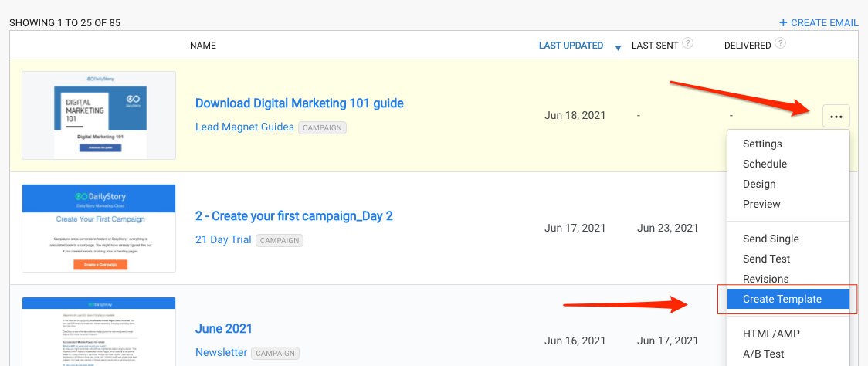
Task: Click Last Sent help question mark icon
Action: [x=687, y=44]
